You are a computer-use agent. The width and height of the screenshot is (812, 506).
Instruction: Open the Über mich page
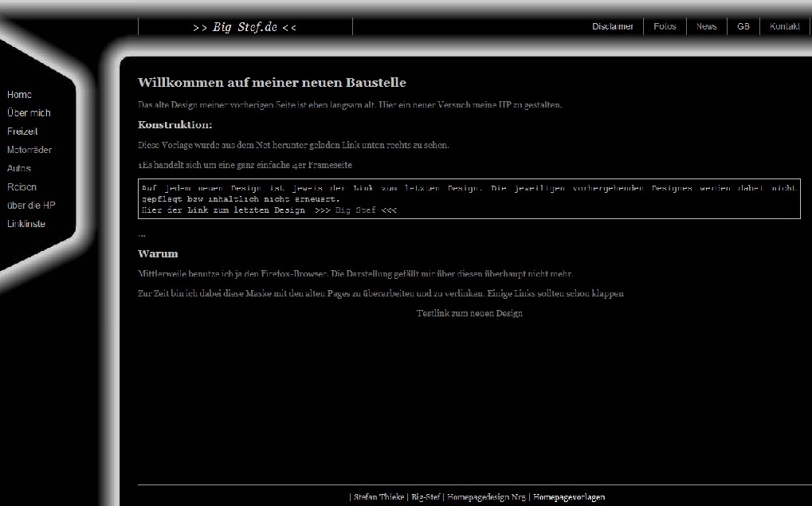coord(29,113)
